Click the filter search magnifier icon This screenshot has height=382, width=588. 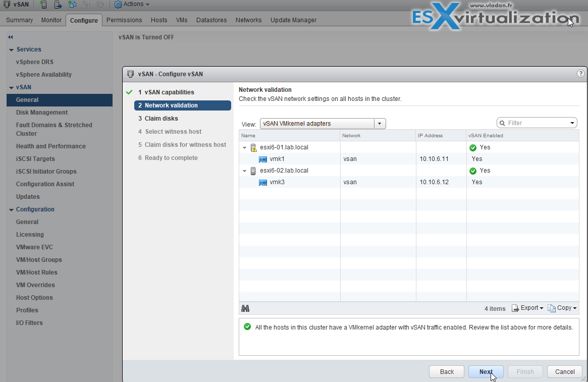click(502, 123)
